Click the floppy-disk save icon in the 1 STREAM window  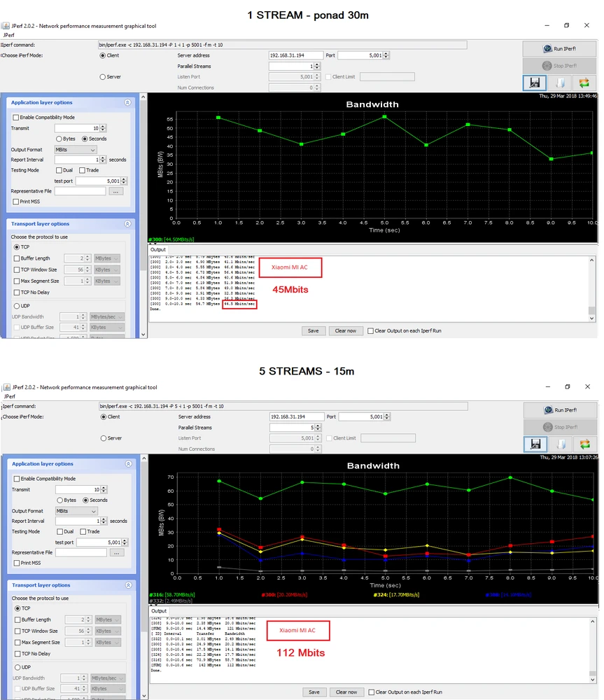tap(535, 83)
